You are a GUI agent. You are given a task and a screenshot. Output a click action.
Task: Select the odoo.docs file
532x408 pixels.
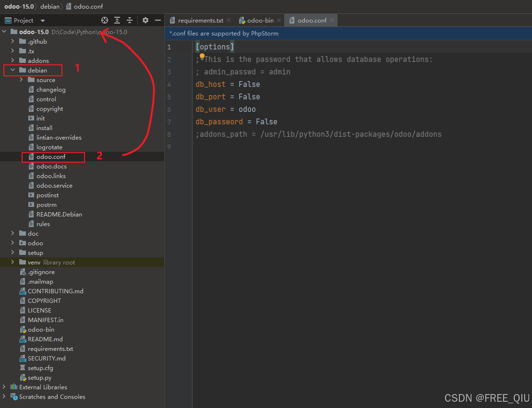pyautogui.click(x=51, y=166)
